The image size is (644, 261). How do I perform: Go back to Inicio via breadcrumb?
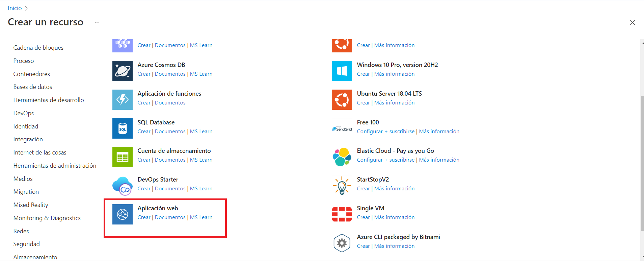point(15,8)
